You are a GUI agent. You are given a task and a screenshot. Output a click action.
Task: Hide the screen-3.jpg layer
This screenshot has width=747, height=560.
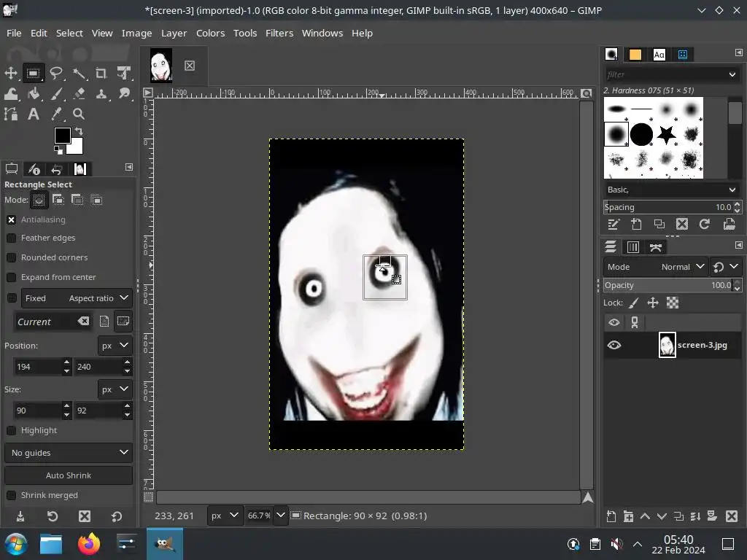click(x=614, y=345)
